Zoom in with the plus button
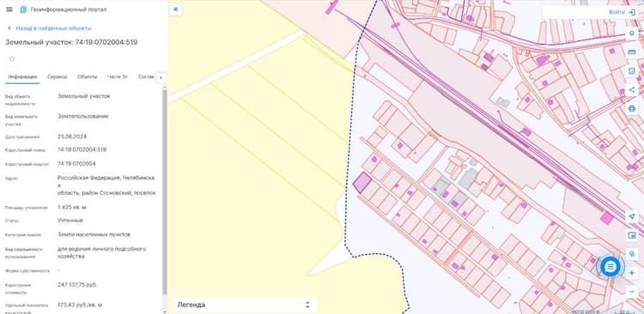 632,273
